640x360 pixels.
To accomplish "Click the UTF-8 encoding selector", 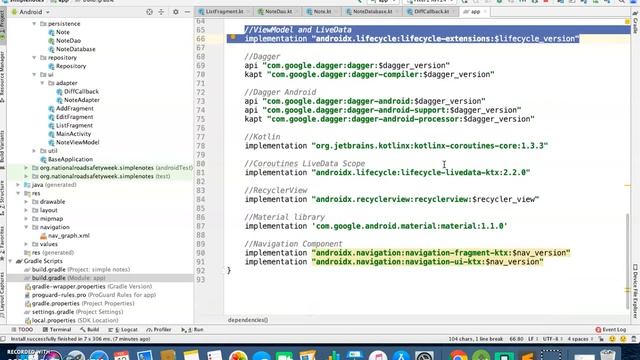I will 552,339.
